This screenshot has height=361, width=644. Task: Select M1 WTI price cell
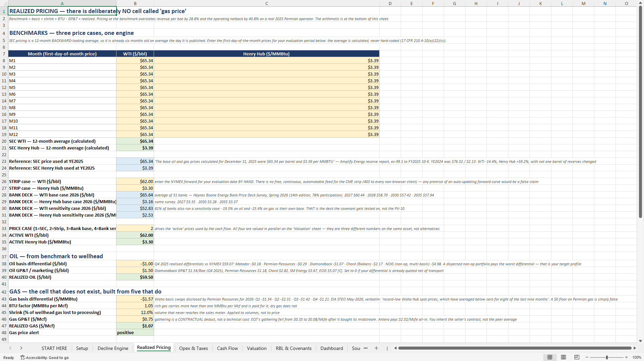coord(135,60)
